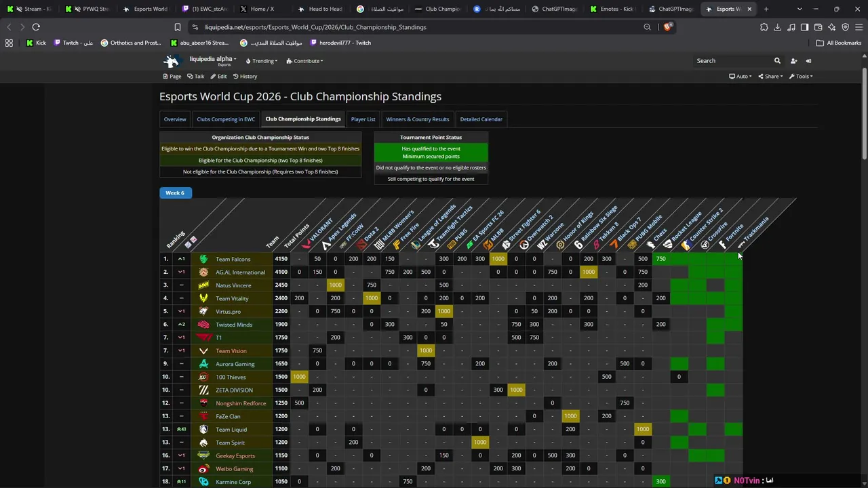Click the Liquipedia create account icon
The height and width of the screenshot is (488, 868).
coord(793,61)
